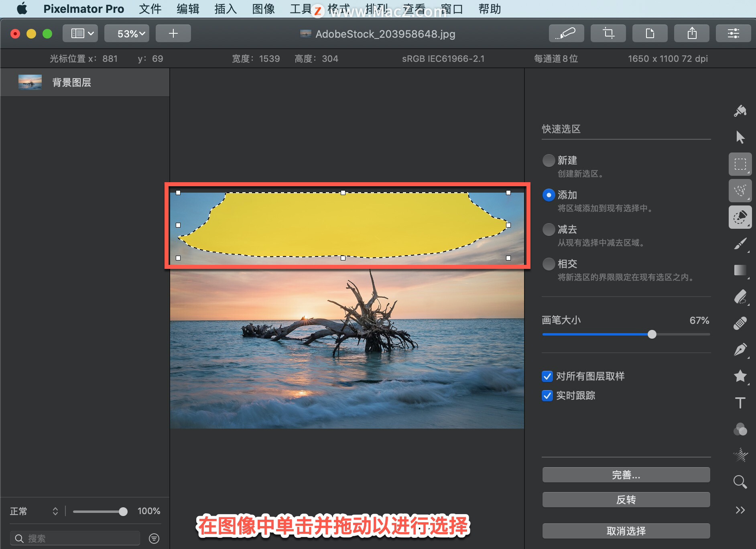
Task: Select the Pen tool
Action: point(741,350)
